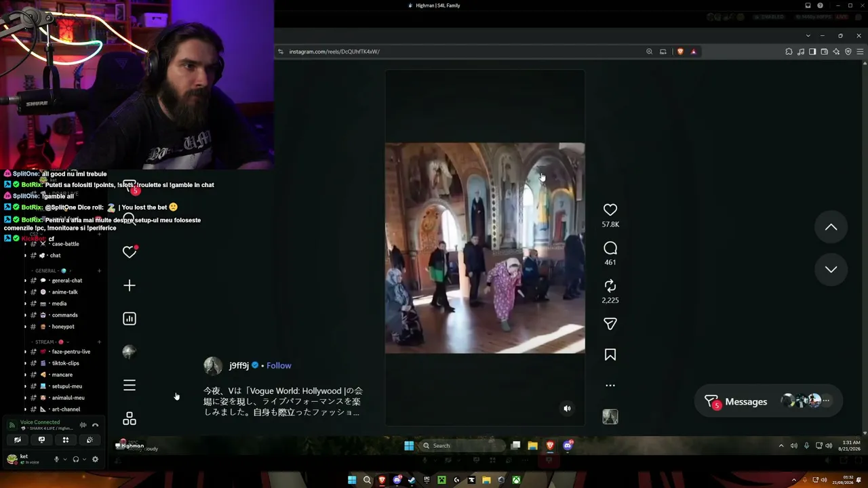The image size is (868, 488).
Task: Add a channel to GENERAL category
Action: 99,271
